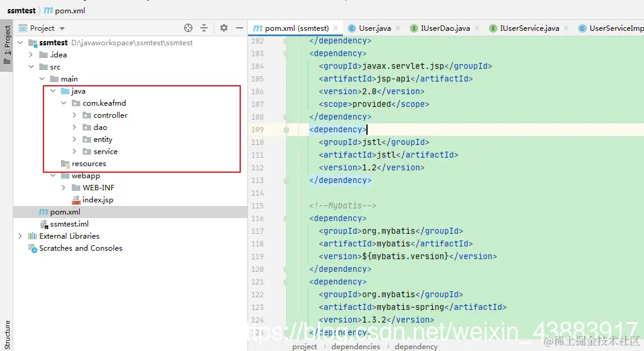Click the version 1.3.2 line
Screen dimensions: 644x351
click(x=377, y=320)
